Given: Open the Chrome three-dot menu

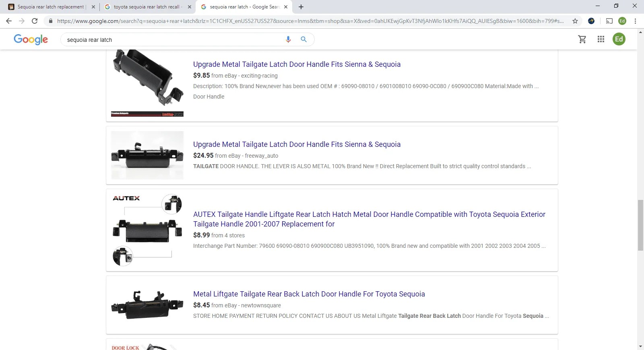Looking at the screenshot, I should click(635, 21).
